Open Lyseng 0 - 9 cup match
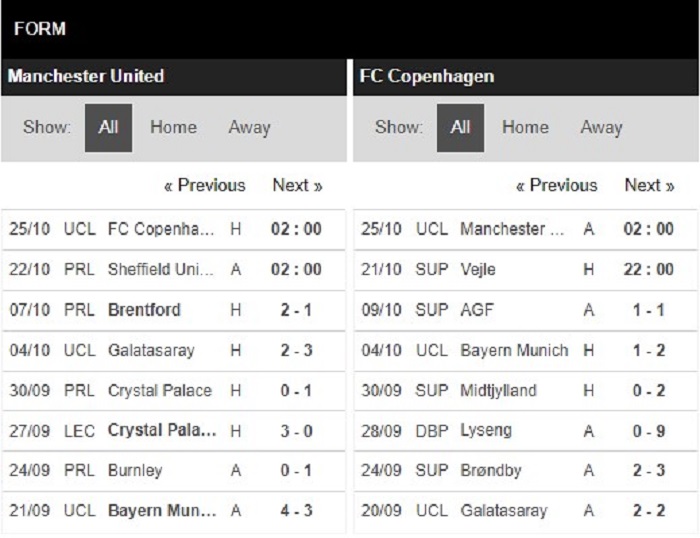 coord(485,430)
